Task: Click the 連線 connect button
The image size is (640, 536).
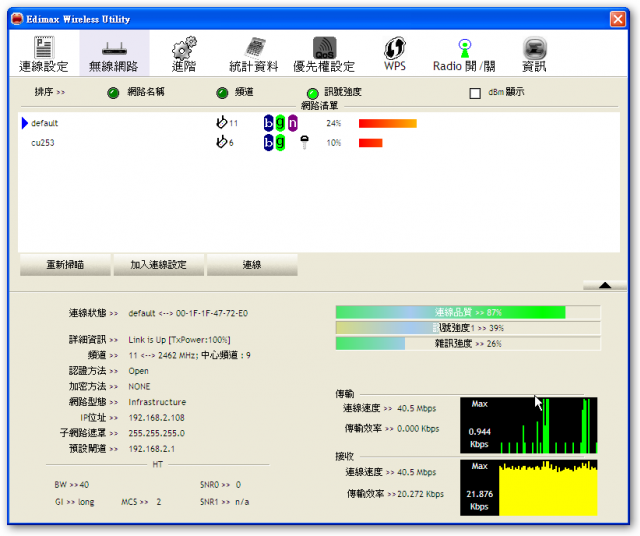Action: [x=252, y=265]
